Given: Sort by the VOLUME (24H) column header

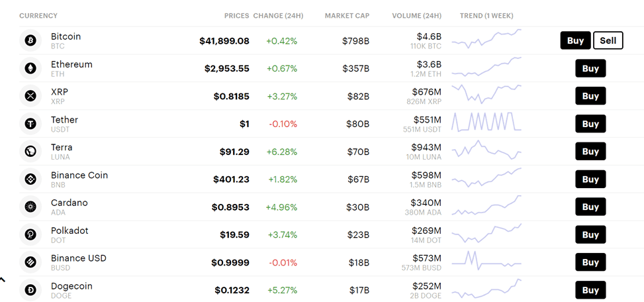Looking at the screenshot, I should 417,16.
